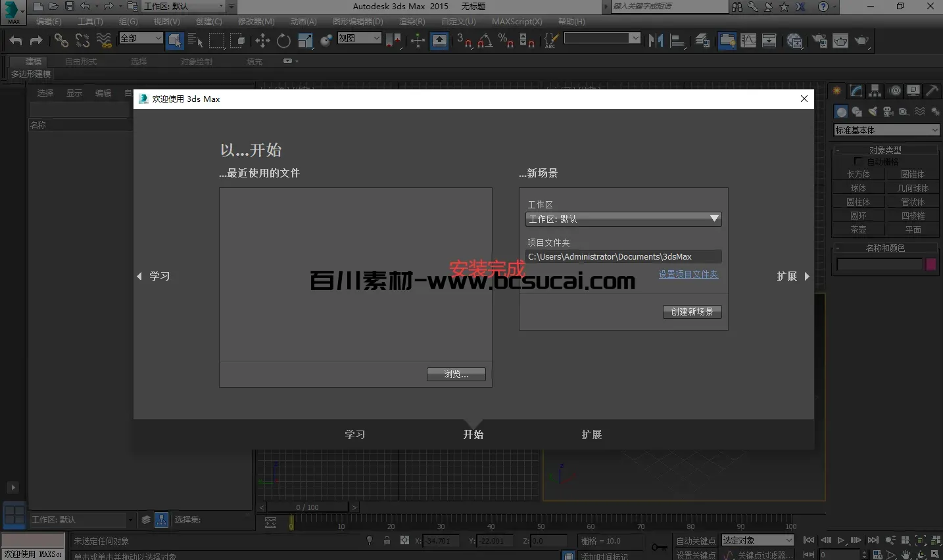Screen dimensions: 943x560
Task: Toggle the Percent Snap icon
Action: pyautogui.click(x=506, y=41)
